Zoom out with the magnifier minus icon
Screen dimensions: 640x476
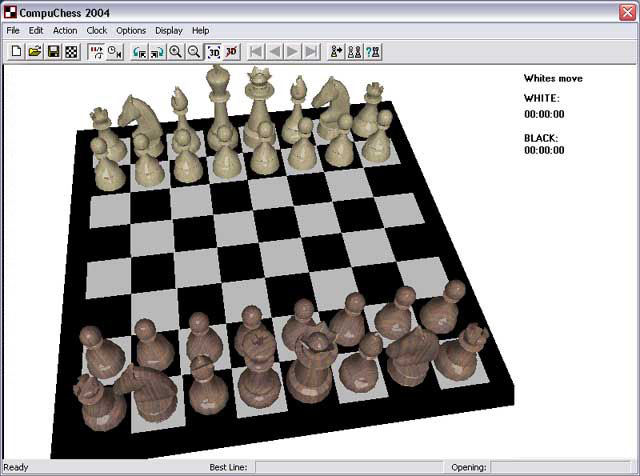[x=194, y=51]
